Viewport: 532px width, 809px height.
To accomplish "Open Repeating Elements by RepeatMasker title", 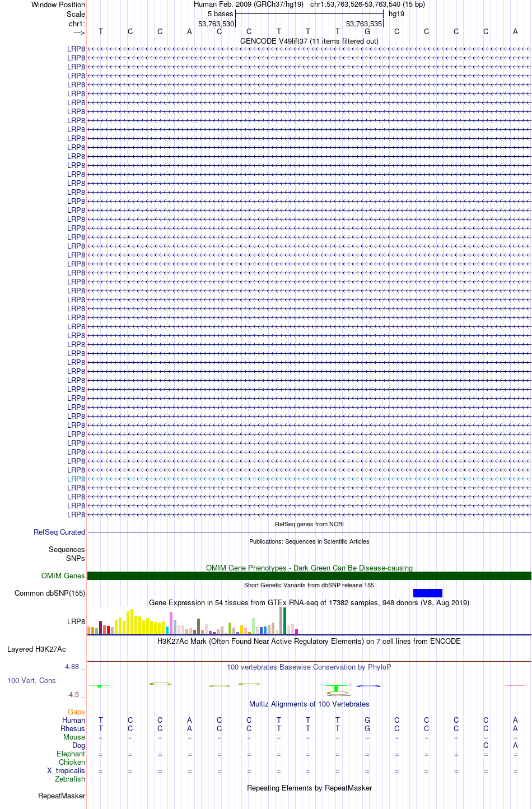I will coord(309,788).
